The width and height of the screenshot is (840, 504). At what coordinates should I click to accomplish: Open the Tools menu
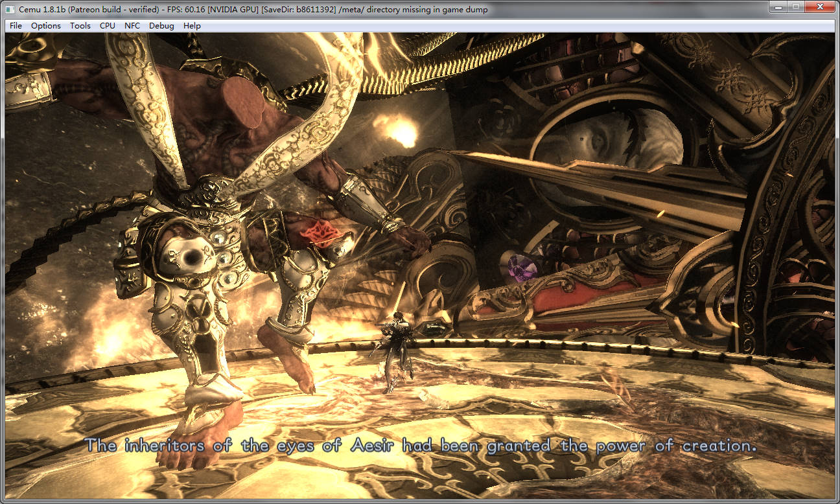80,26
